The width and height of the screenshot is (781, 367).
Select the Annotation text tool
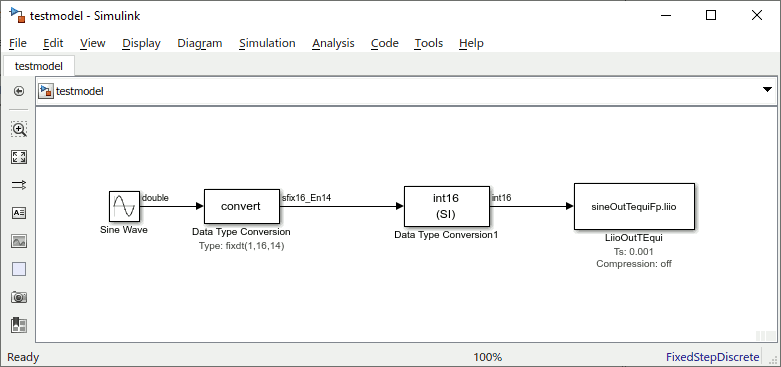tap(19, 213)
